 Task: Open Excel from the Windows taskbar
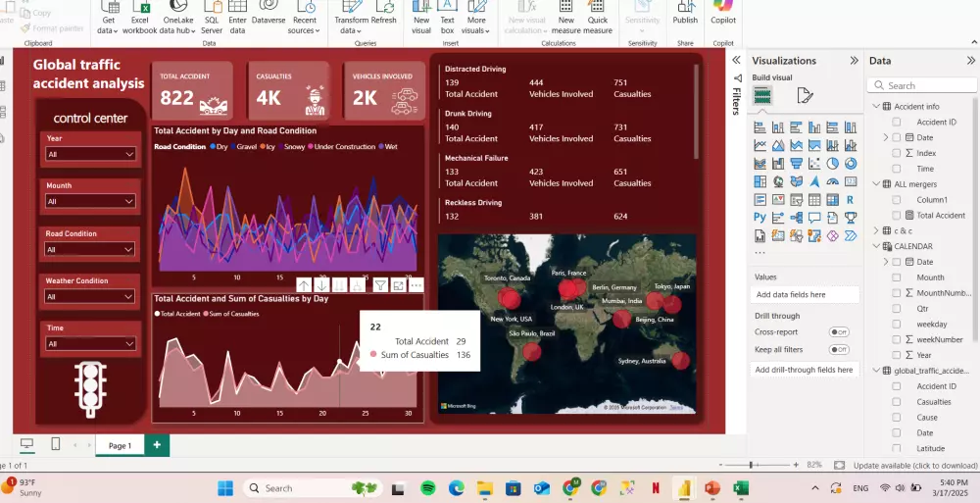pyautogui.click(x=741, y=488)
